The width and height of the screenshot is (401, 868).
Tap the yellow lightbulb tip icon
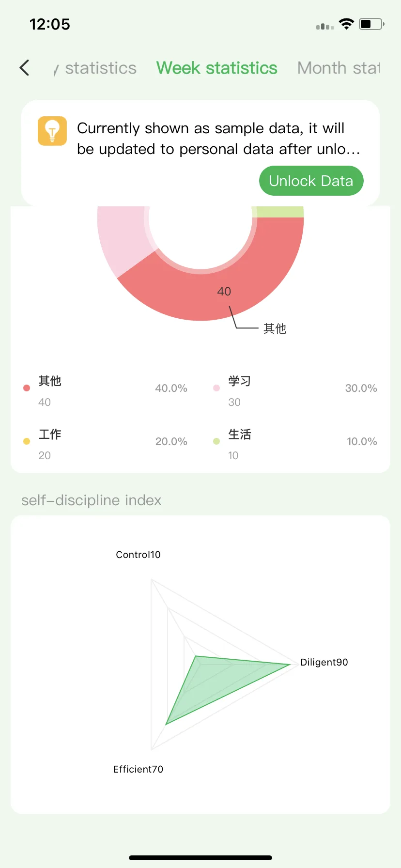click(x=52, y=131)
